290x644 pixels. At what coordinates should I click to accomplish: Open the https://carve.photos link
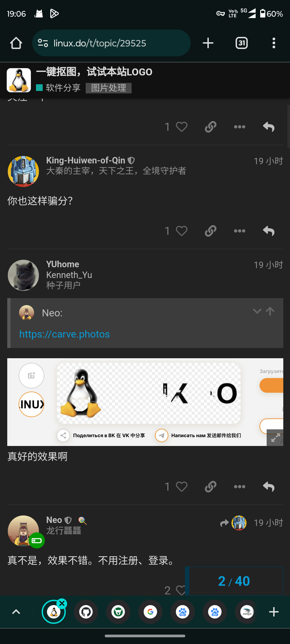click(x=64, y=334)
